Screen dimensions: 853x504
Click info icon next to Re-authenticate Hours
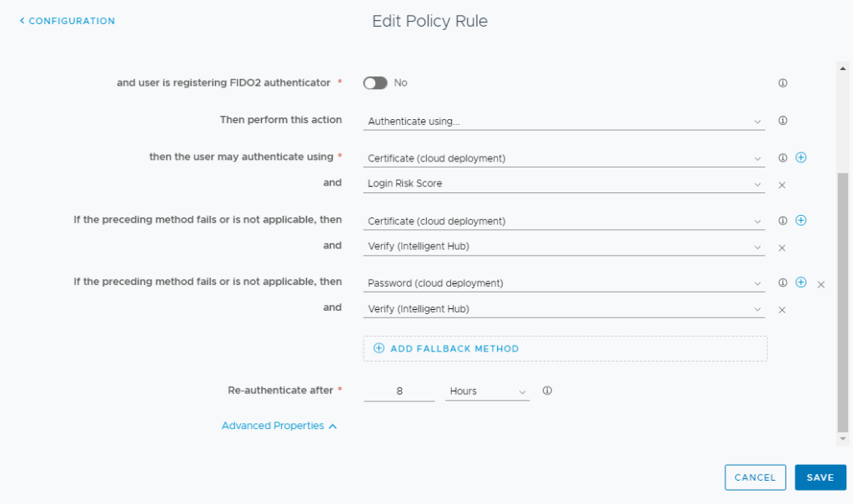(547, 391)
